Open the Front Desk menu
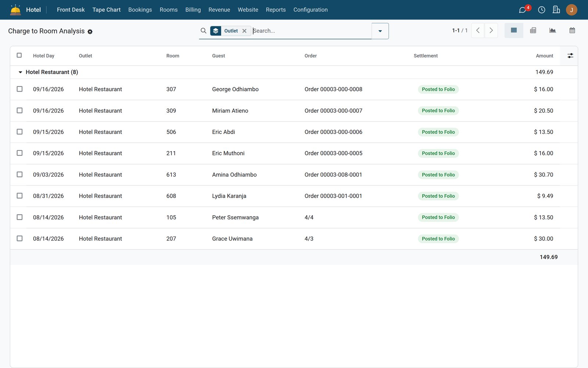 [71, 10]
